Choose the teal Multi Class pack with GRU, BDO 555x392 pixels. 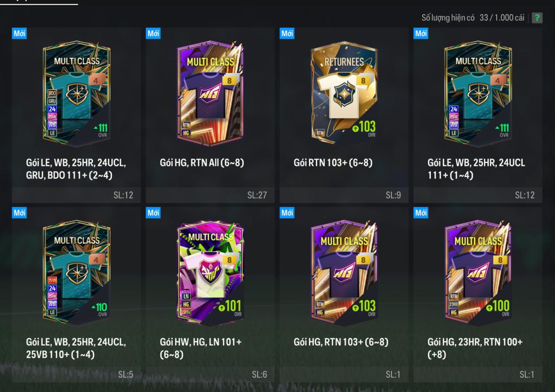(77, 93)
